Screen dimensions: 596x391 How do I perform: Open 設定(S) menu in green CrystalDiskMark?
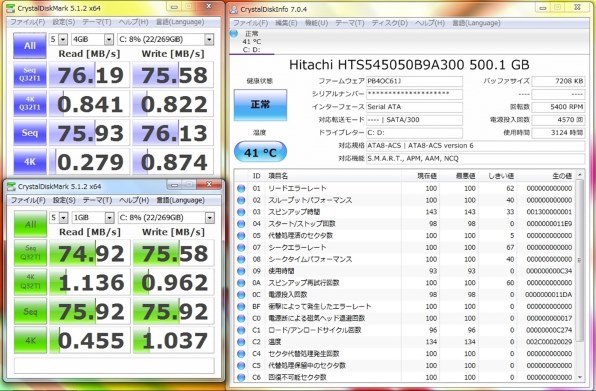point(64,200)
